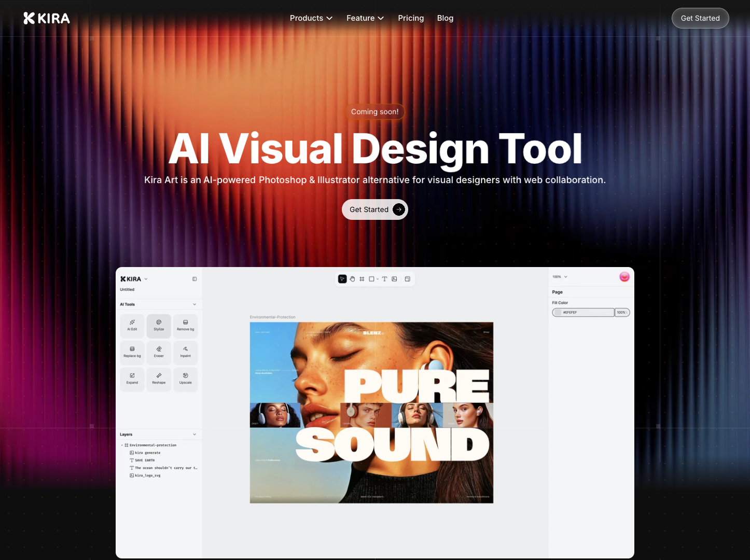Image resolution: width=750 pixels, height=560 pixels.
Task: Choose the frame tool in the toolbar
Action: (x=362, y=279)
